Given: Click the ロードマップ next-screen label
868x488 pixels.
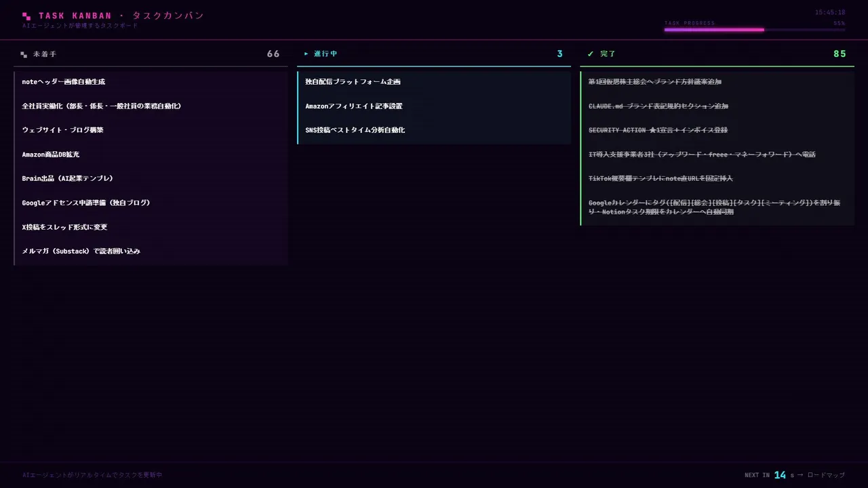Looking at the screenshot, I should [826, 475].
